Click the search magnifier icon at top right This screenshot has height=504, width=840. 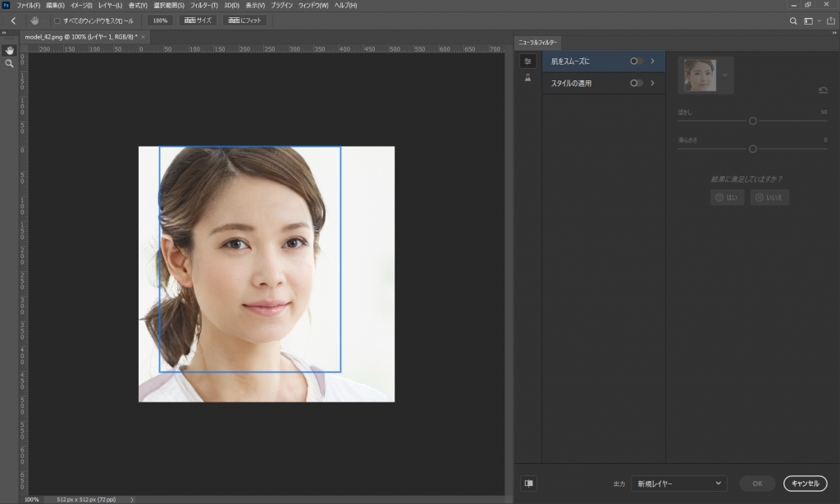[x=792, y=20]
